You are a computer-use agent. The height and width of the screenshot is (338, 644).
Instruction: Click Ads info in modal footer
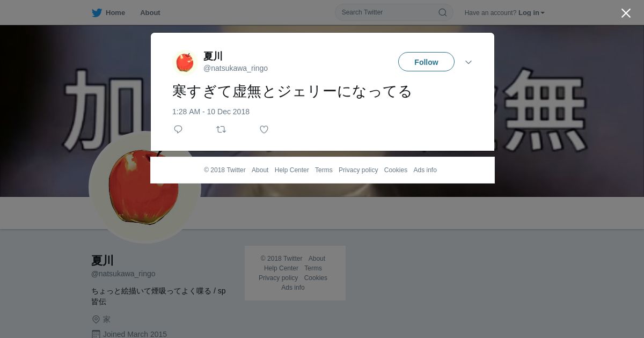point(425,170)
